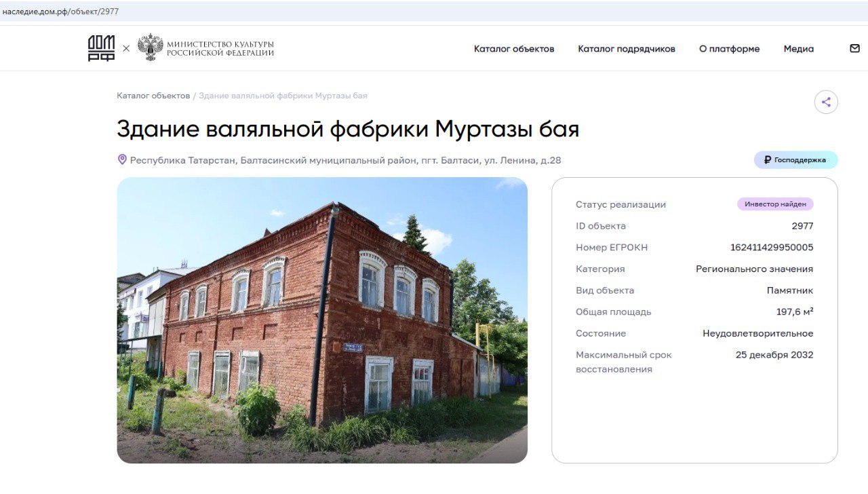Click the Инвестор найден status badge
The image size is (868, 494).
click(774, 204)
